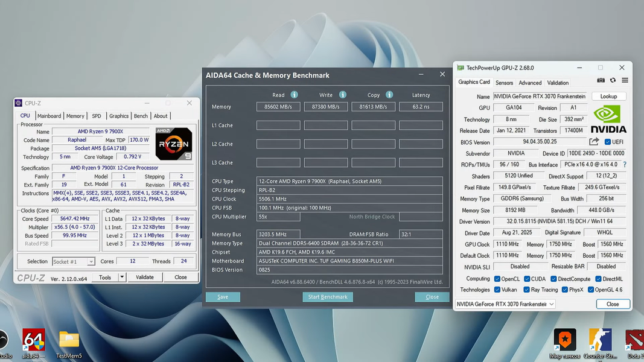Click the BIOS export share icon

tap(594, 142)
